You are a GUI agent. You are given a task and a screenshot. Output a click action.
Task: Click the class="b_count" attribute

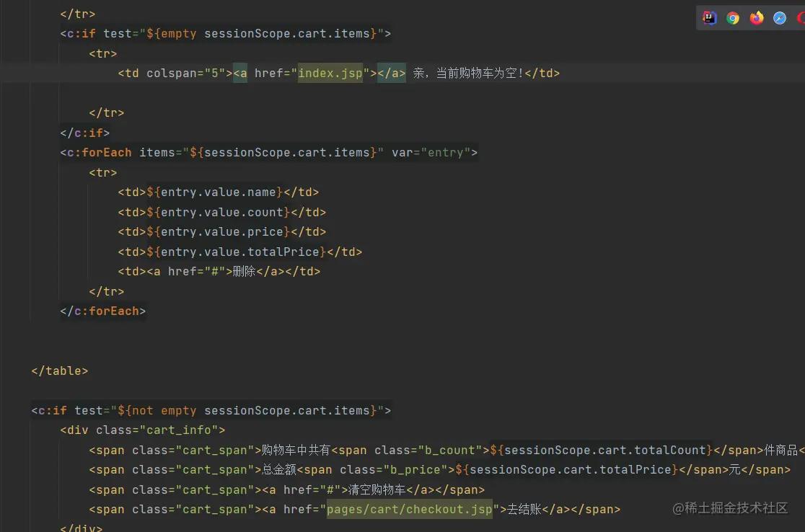[428, 451]
